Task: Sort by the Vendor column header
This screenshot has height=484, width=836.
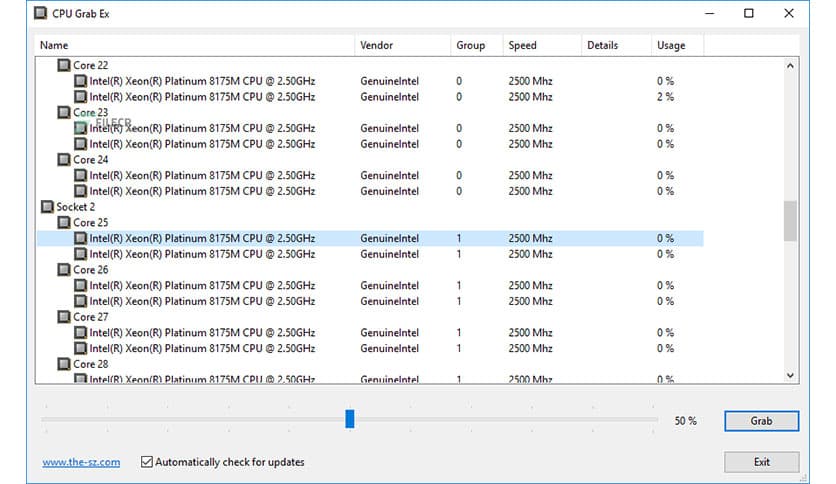Action: (x=403, y=45)
